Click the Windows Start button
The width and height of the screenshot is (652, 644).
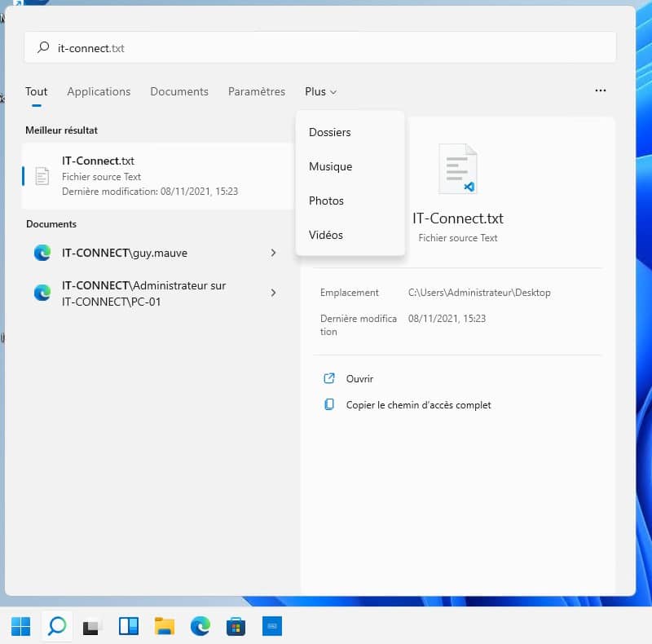[20, 626]
